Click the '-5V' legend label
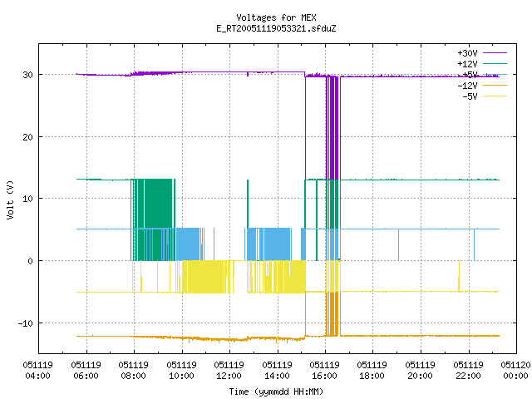 click(x=470, y=96)
